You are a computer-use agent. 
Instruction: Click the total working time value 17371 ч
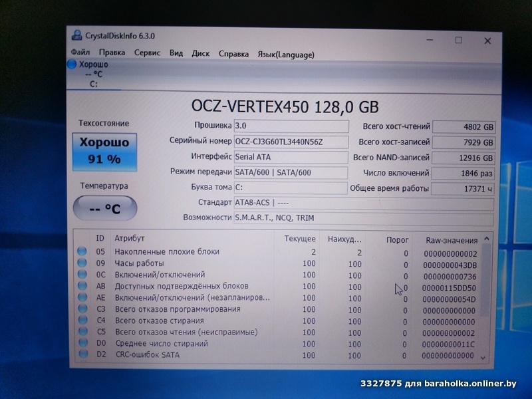tap(462, 189)
